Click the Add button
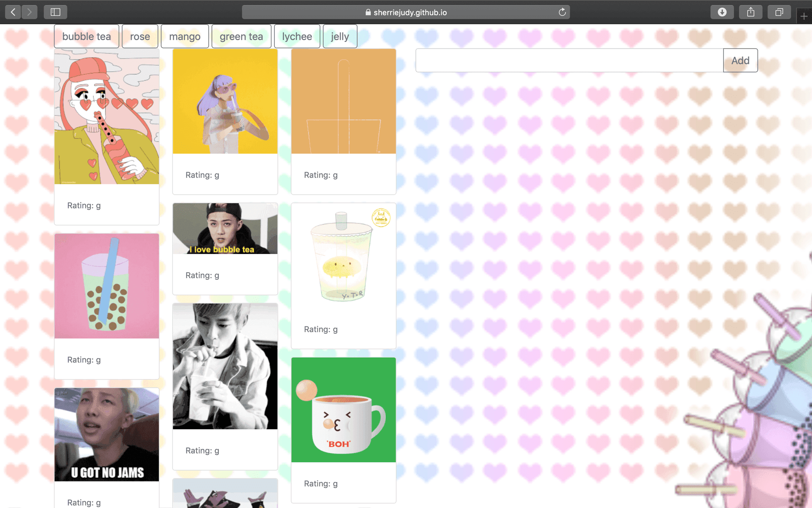This screenshot has height=508, width=812. [x=740, y=61]
